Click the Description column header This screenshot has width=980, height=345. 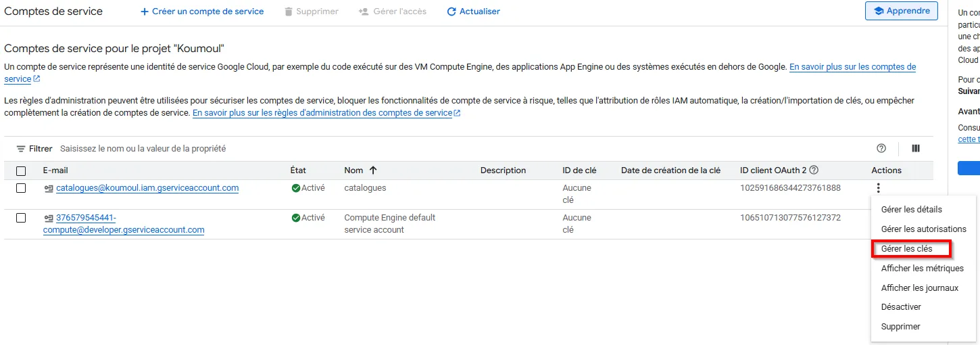click(x=503, y=170)
